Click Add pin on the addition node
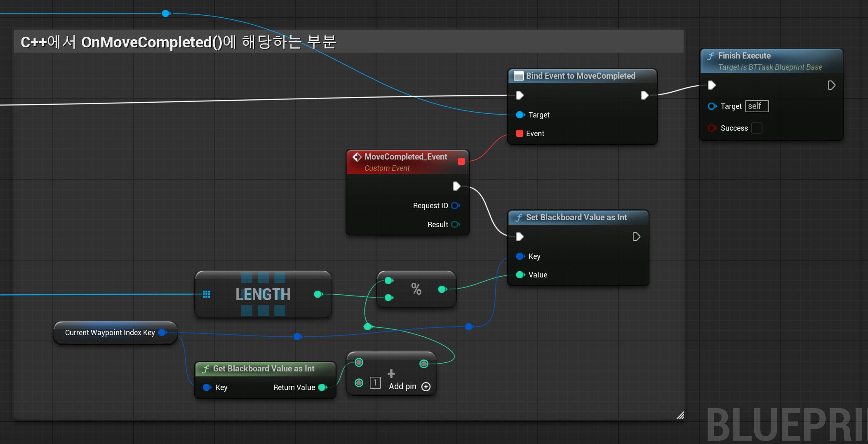The image size is (868, 444). 409,386
